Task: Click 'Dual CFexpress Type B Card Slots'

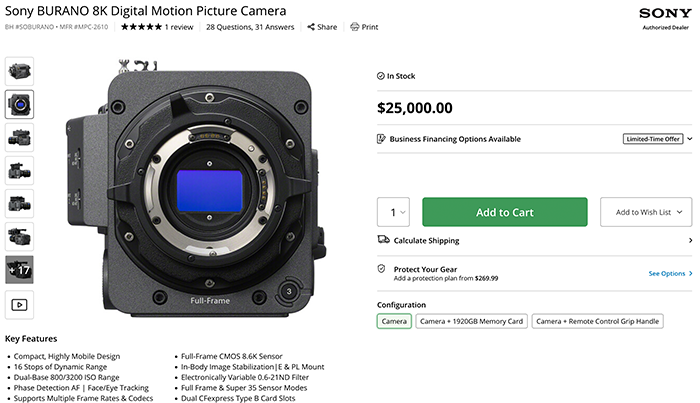Action: (x=238, y=398)
